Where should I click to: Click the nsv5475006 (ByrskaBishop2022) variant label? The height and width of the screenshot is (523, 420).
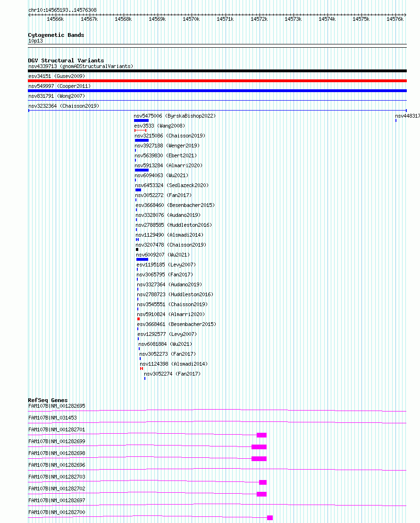point(175,116)
